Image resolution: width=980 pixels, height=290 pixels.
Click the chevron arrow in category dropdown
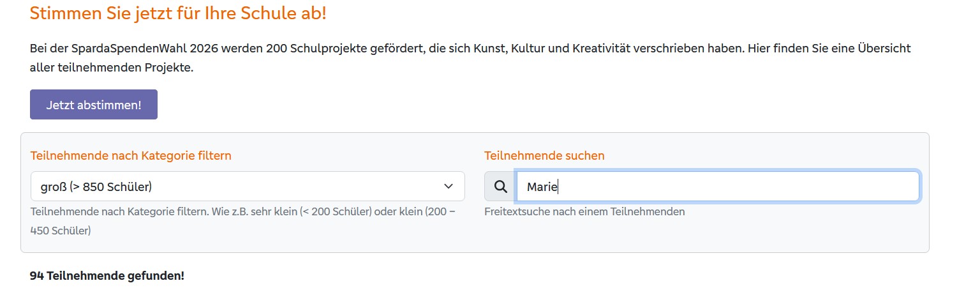tap(448, 187)
